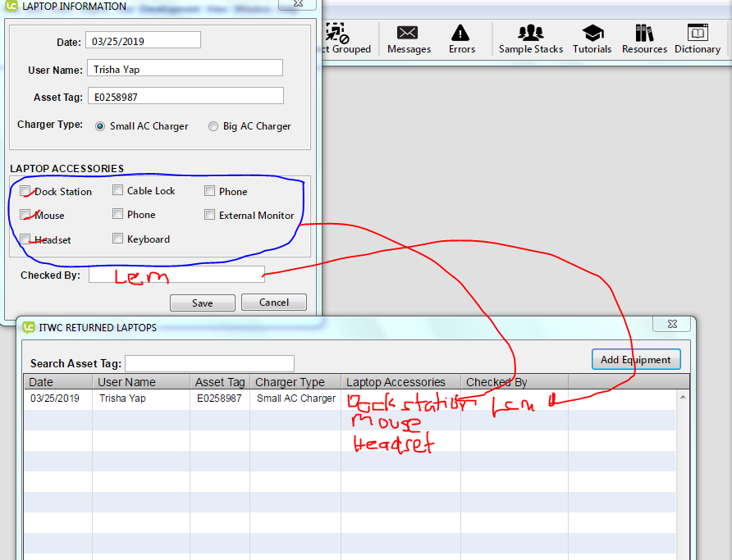Open Sample Stacks from the toolbar

pyautogui.click(x=531, y=39)
